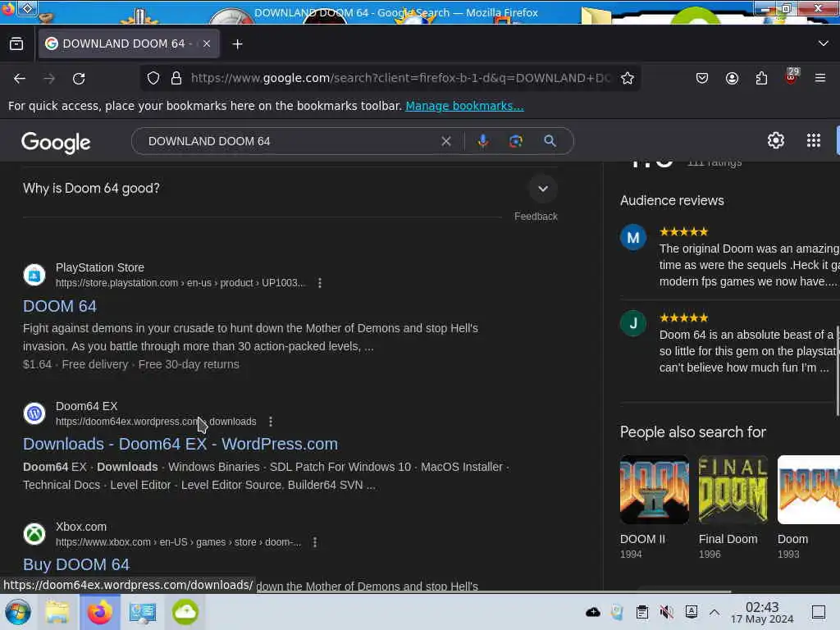Click the show desktop button
Viewport: 840px width, 630px height.
pos(818,612)
